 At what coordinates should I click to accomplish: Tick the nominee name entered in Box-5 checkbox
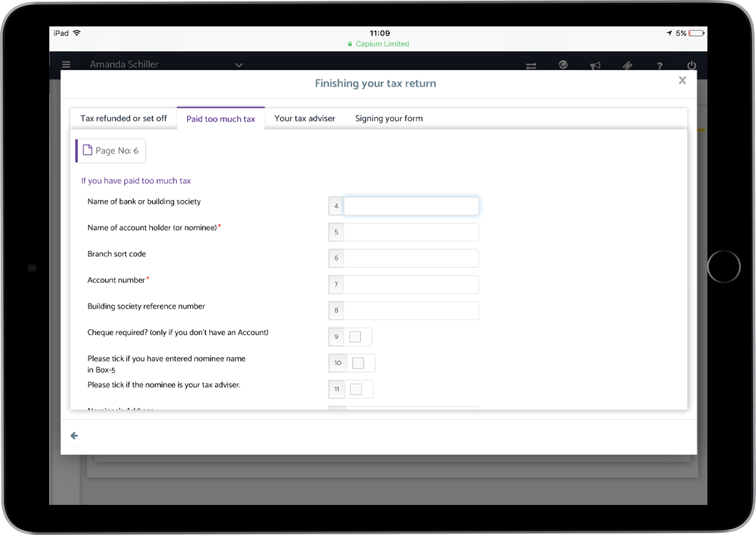(358, 363)
